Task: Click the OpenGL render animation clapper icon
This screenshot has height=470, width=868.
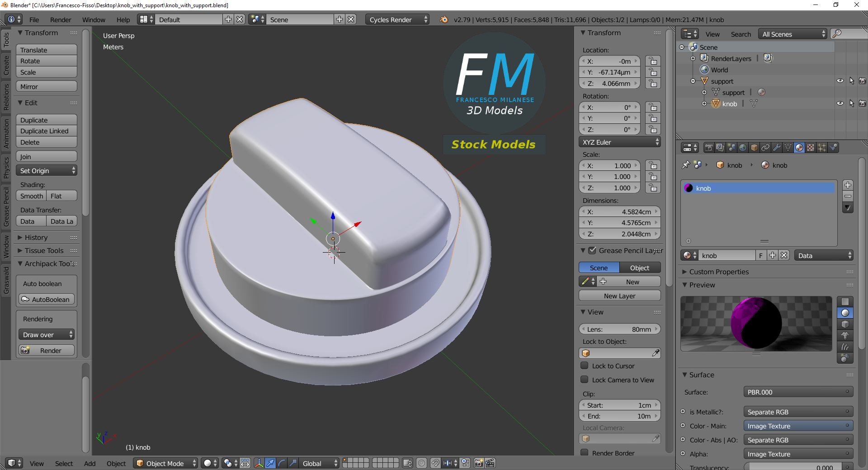Action: pos(490,463)
